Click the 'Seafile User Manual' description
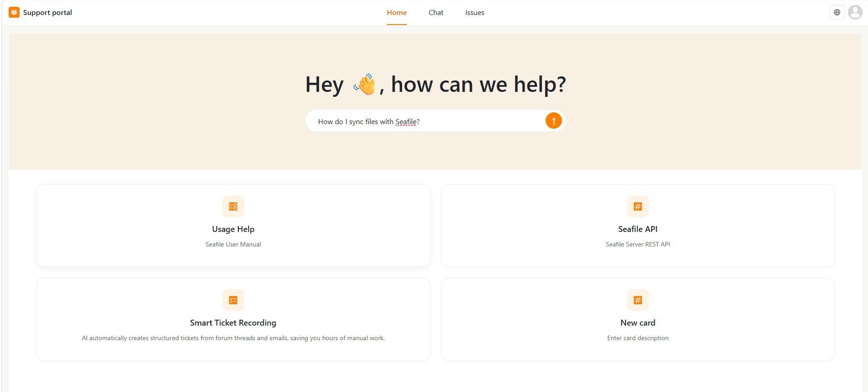 [x=233, y=245]
